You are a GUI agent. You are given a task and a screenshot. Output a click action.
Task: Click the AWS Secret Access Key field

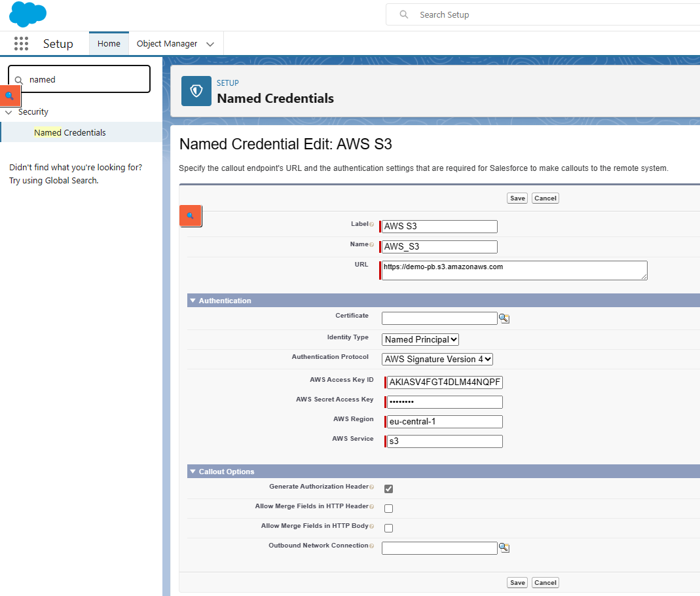coord(445,401)
